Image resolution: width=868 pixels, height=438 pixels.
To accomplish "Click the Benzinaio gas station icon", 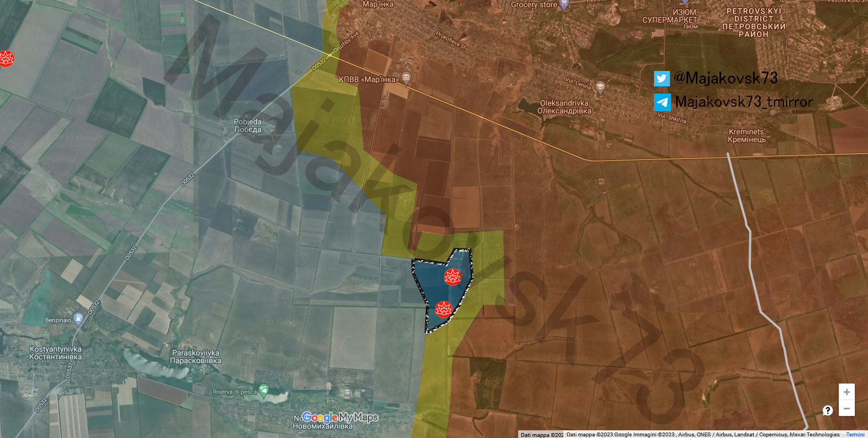I will coord(79,318).
